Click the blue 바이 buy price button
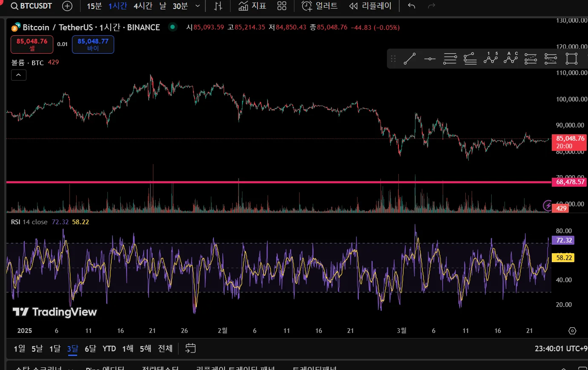This screenshot has height=370, width=588. [x=93, y=44]
